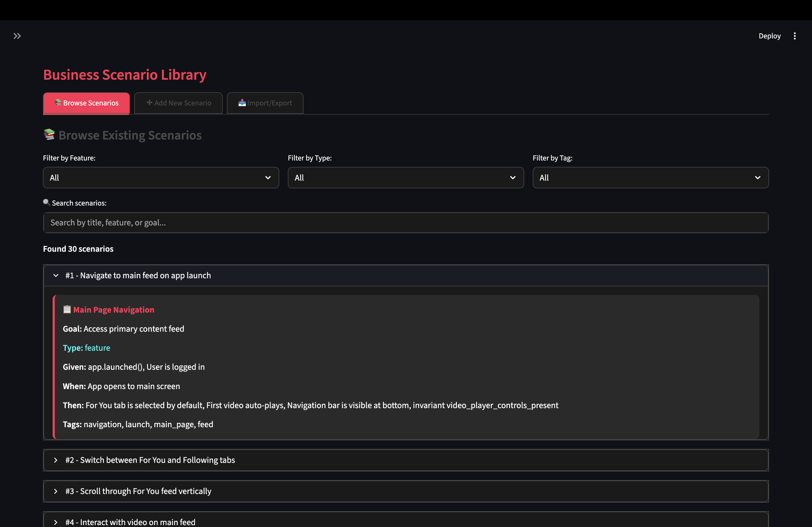Open the three-dot main menu
Viewport: 812px width, 527px height.
[795, 36]
